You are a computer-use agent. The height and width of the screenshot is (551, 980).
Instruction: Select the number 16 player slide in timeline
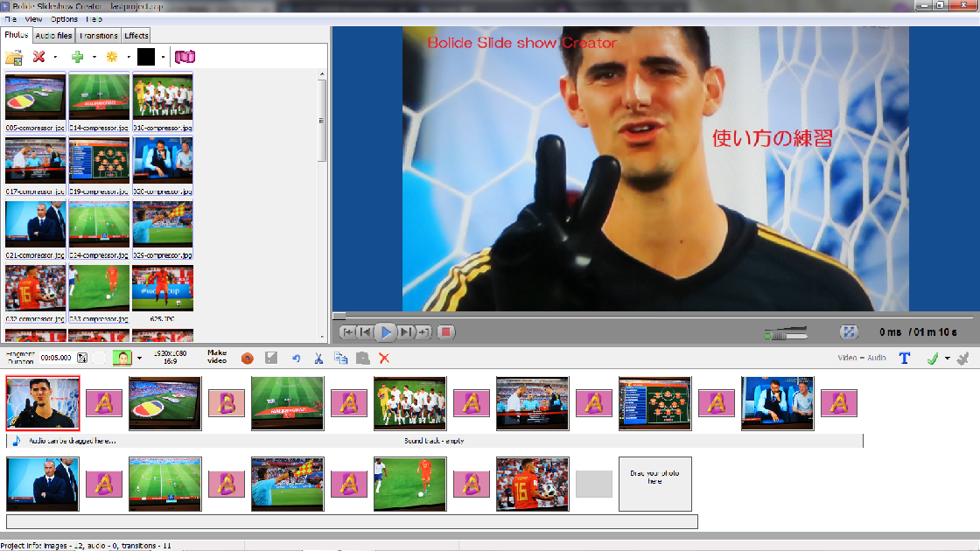[533, 484]
